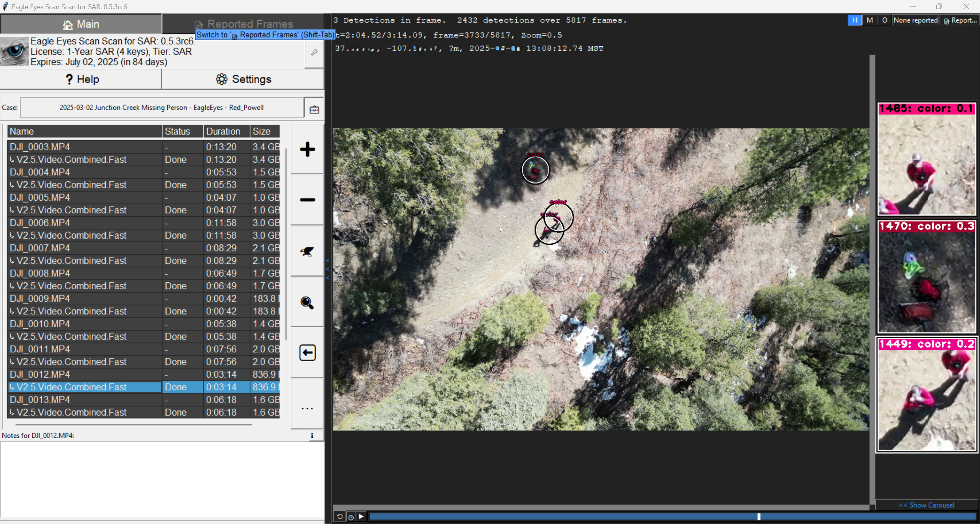Select the DJI_0004.MP4 row
The width and height of the screenshot is (980, 524).
(144, 172)
